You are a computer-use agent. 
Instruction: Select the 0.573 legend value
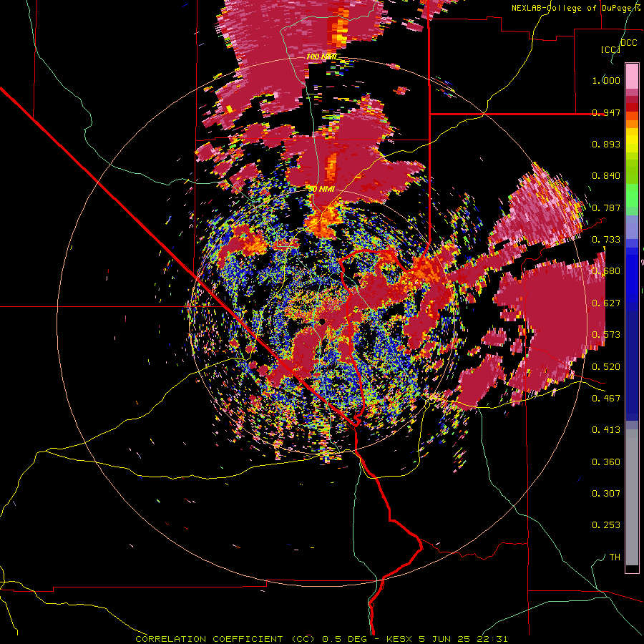coord(606,335)
